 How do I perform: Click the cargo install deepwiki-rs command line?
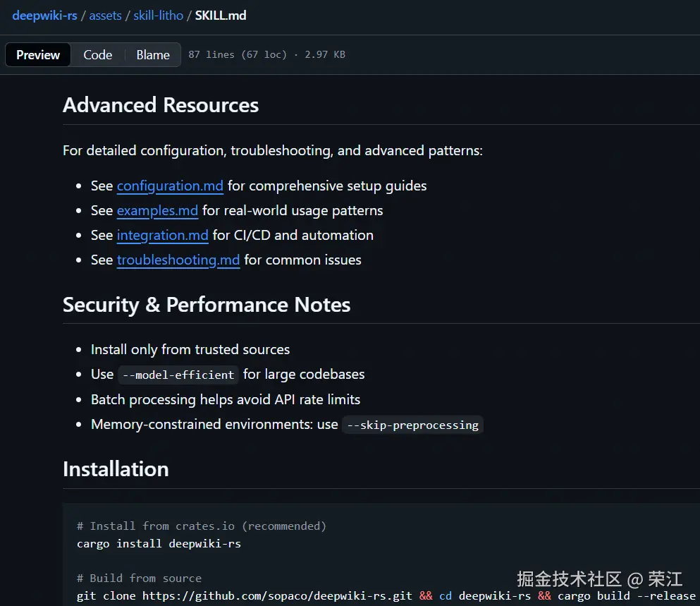[159, 543]
